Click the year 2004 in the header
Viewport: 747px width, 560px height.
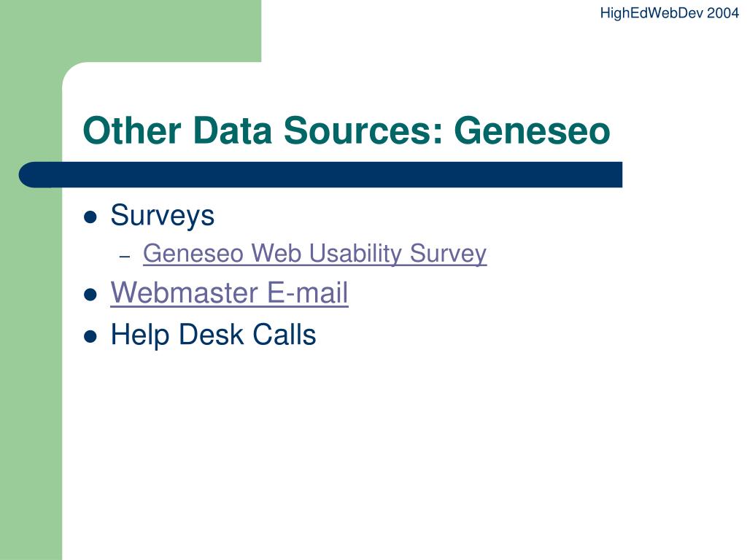click(x=723, y=13)
